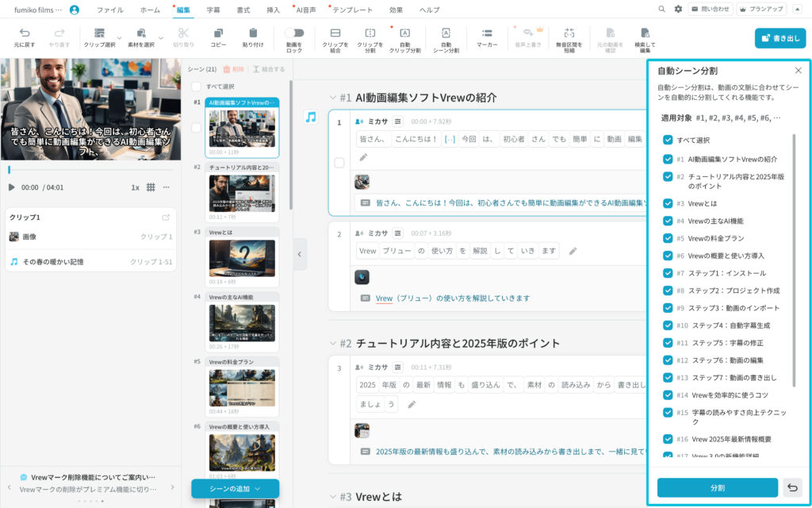Open the 1x playback speed dropdown
Image resolution: width=812 pixels, height=508 pixels.
coord(135,187)
